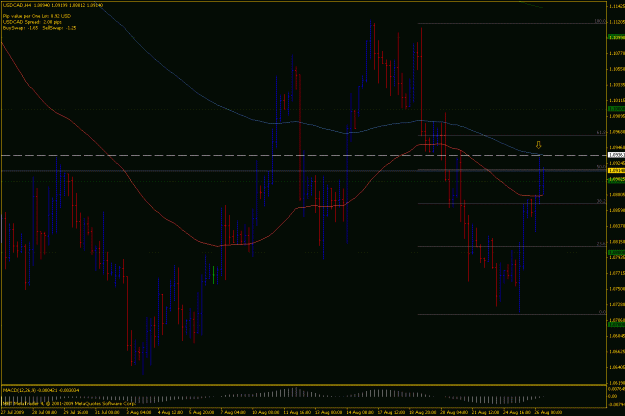Click the '26 Aug 00:00' time label

548,412
